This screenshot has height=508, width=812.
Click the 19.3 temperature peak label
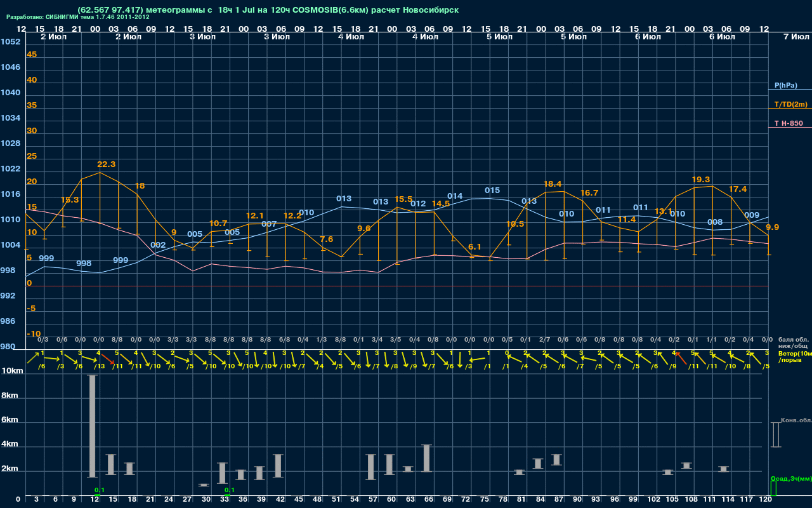click(701, 179)
